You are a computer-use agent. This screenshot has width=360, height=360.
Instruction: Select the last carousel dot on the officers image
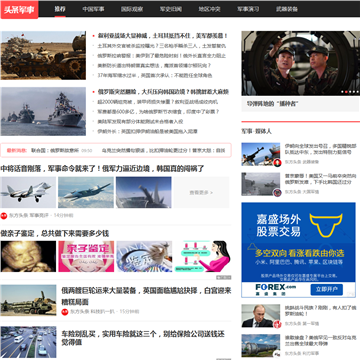tap(358, 92)
